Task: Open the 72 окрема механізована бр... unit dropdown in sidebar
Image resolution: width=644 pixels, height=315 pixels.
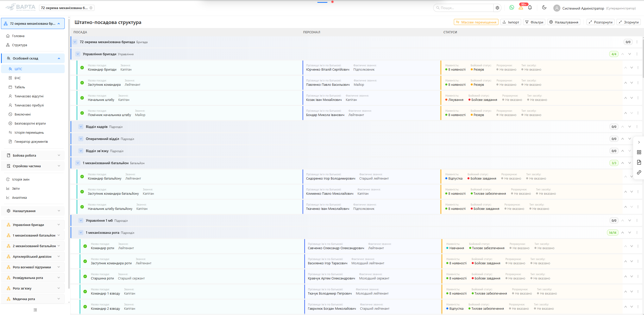Action: point(33,23)
